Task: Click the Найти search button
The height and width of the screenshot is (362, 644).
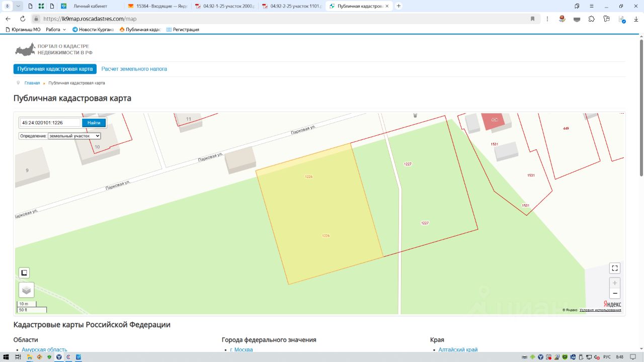Action: click(x=94, y=123)
